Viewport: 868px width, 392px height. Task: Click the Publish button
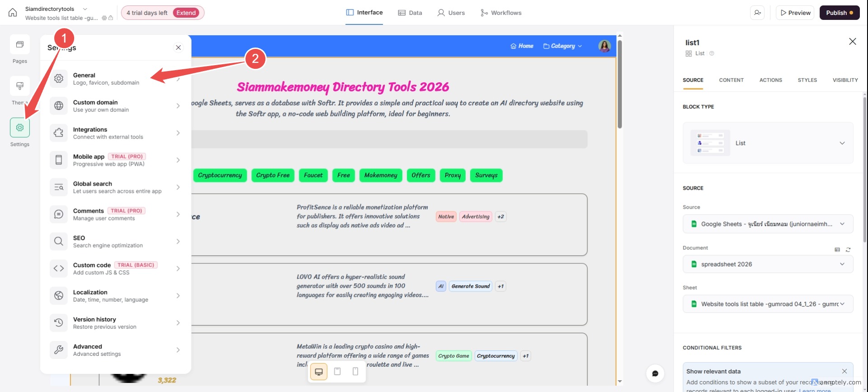[839, 13]
